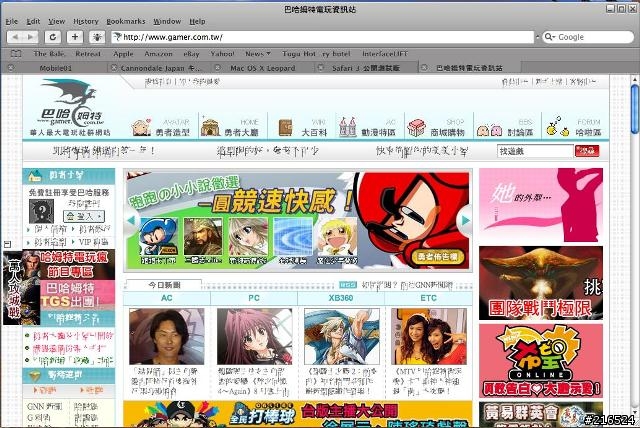Open the Bookmarks menu
640x428 pixels.
pos(126,22)
